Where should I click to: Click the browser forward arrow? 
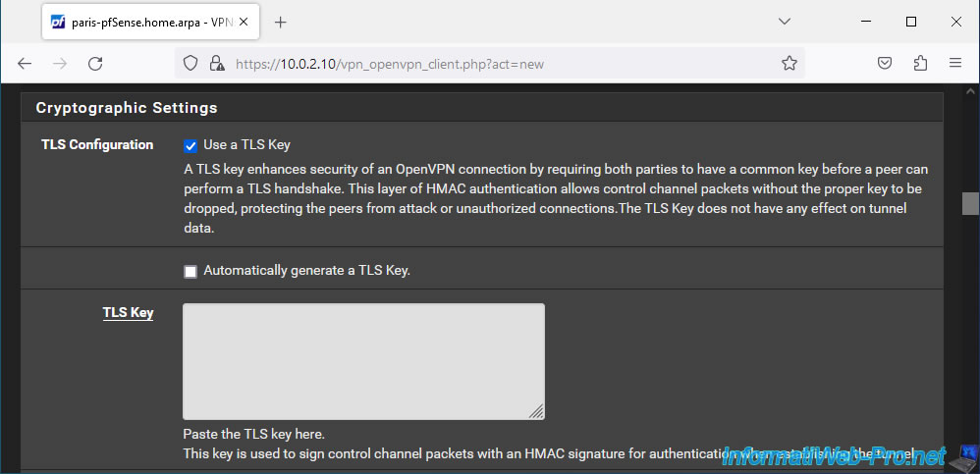point(59,63)
